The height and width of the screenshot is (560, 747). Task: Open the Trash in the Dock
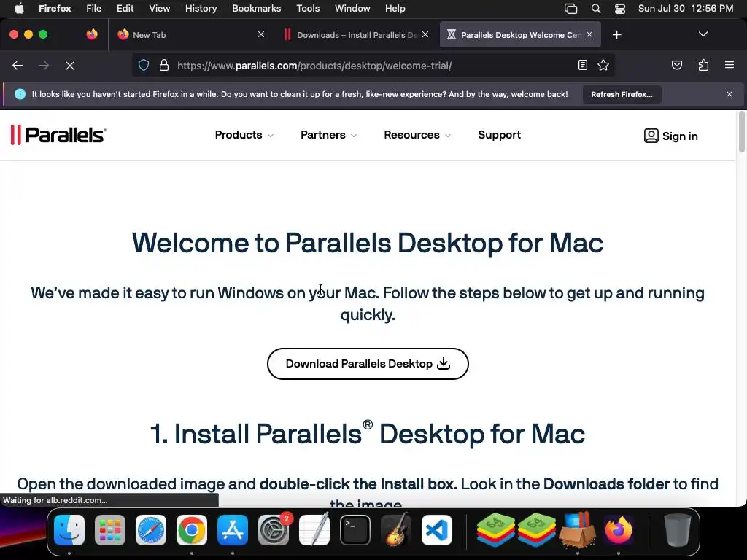point(678,530)
